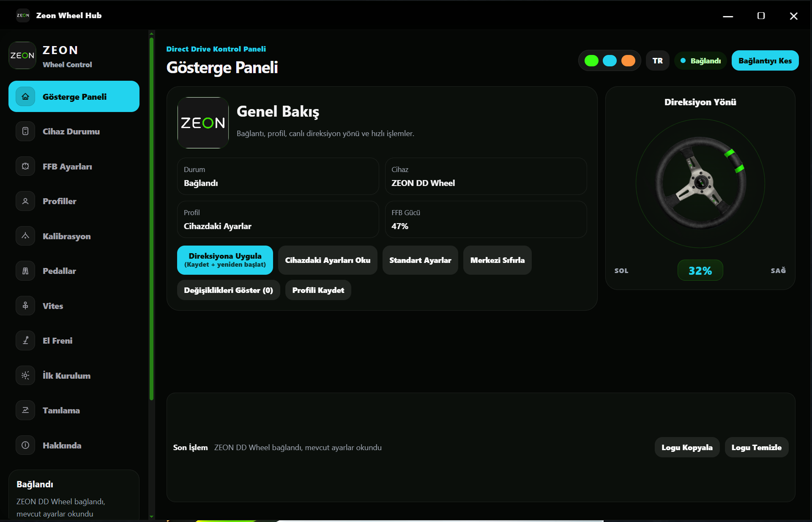812x522 pixels.
Task: Click the FFB Gücü 47% card
Action: click(486, 219)
